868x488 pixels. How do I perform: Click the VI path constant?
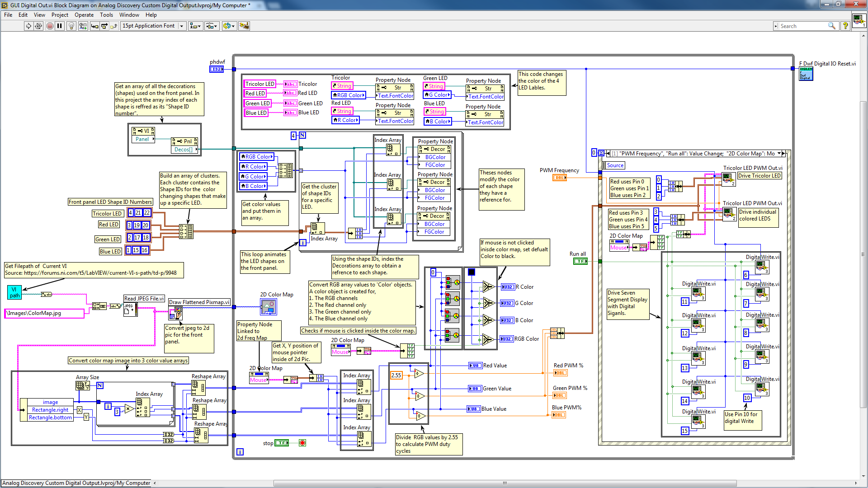[14, 292]
